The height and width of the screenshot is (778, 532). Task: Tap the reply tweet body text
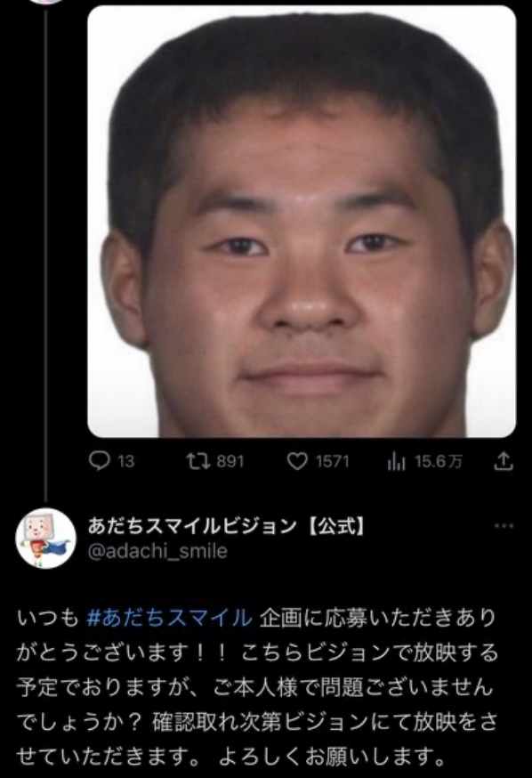(257, 688)
